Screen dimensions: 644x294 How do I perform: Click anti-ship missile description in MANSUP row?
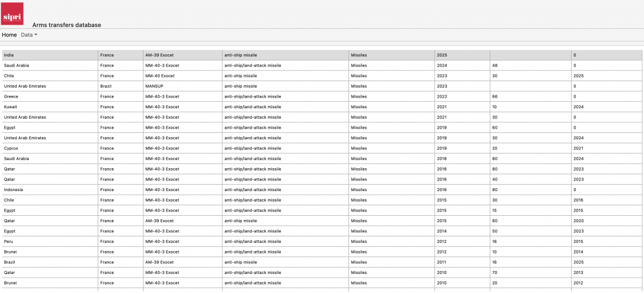[286, 86]
